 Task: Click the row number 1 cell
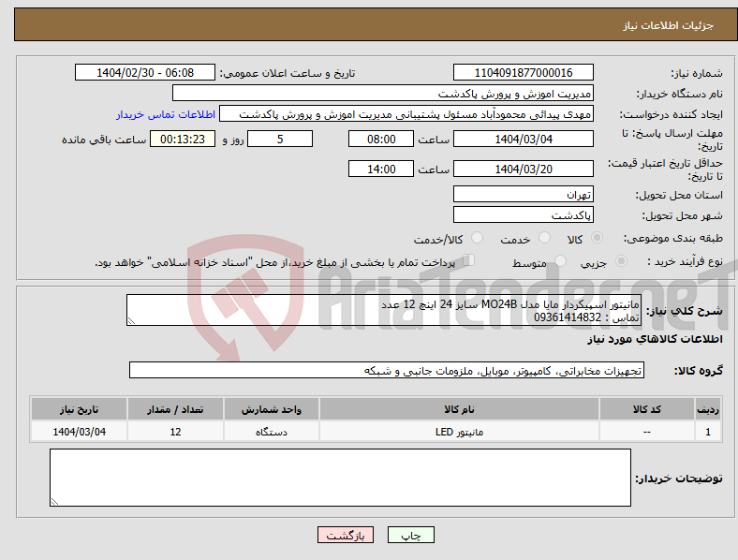[x=708, y=432]
